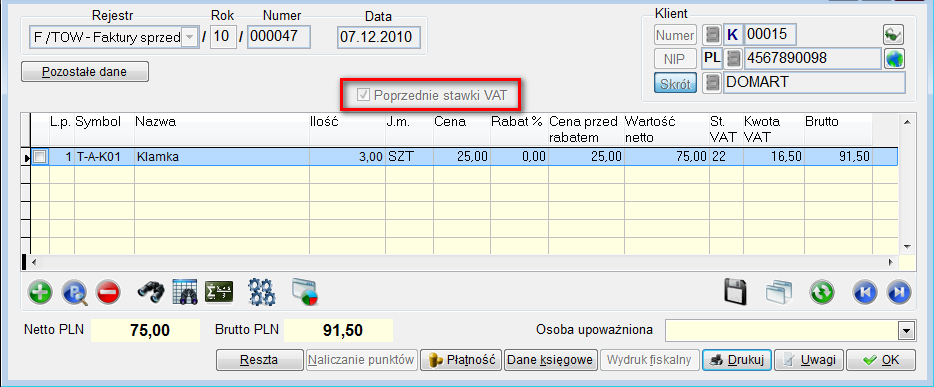934x387 pixels.
Task: Open Dane księgowe
Action: 550,360
